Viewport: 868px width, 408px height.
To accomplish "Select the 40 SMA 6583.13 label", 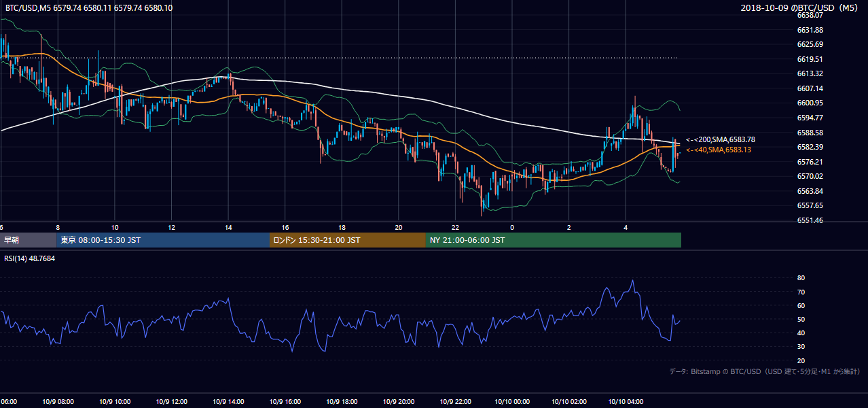I will click(719, 150).
